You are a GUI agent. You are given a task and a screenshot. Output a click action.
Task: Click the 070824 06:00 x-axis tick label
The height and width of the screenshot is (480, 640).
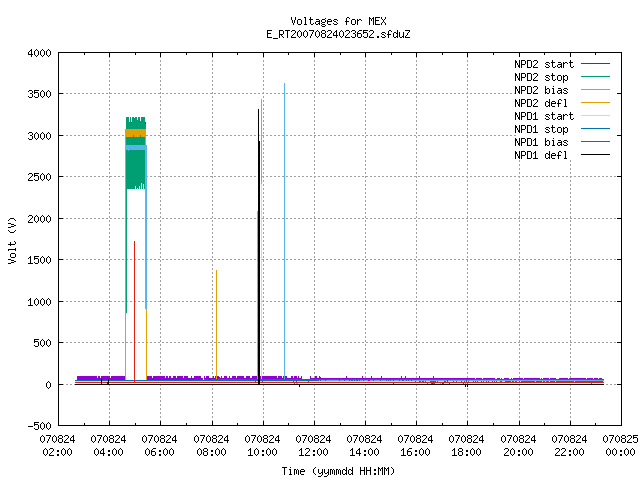[160, 446]
